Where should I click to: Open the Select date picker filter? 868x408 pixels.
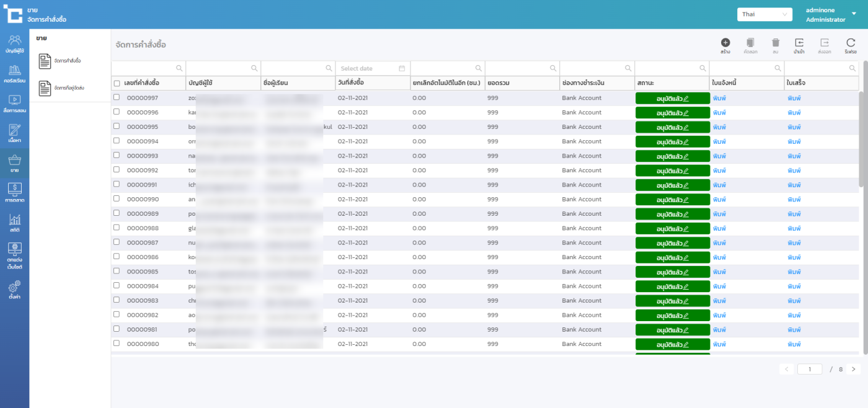[372, 68]
